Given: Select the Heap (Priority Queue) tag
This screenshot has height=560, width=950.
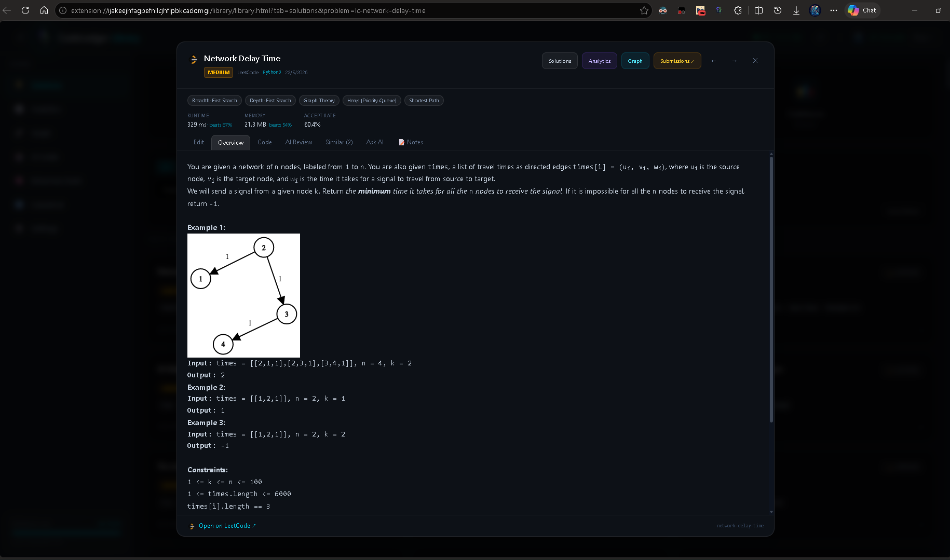Looking at the screenshot, I should click(x=372, y=101).
